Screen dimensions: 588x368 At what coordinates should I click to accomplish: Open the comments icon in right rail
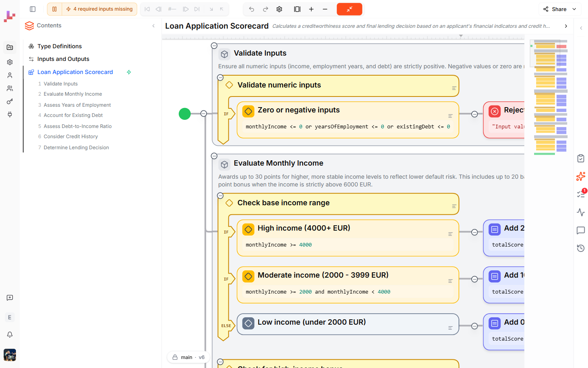(x=581, y=230)
